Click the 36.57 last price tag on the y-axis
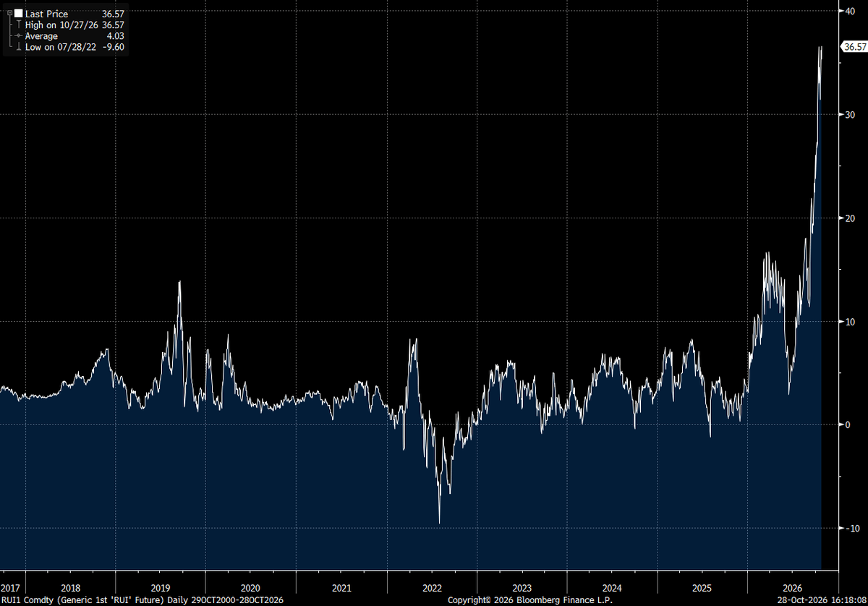 [x=854, y=46]
